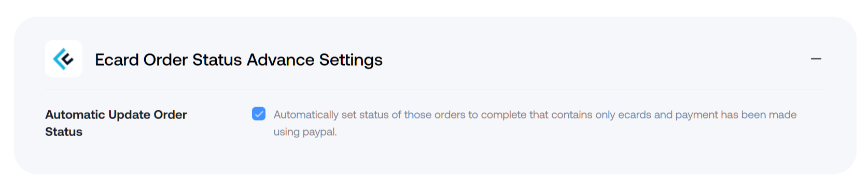Screen dimensions: 868x191
Task: Toggle the blue checkmark box beside the description
Action: [259, 114]
